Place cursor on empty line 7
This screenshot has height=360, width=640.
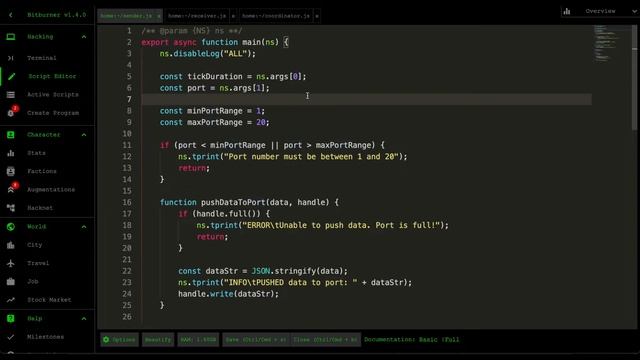pyautogui.click(x=366, y=100)
